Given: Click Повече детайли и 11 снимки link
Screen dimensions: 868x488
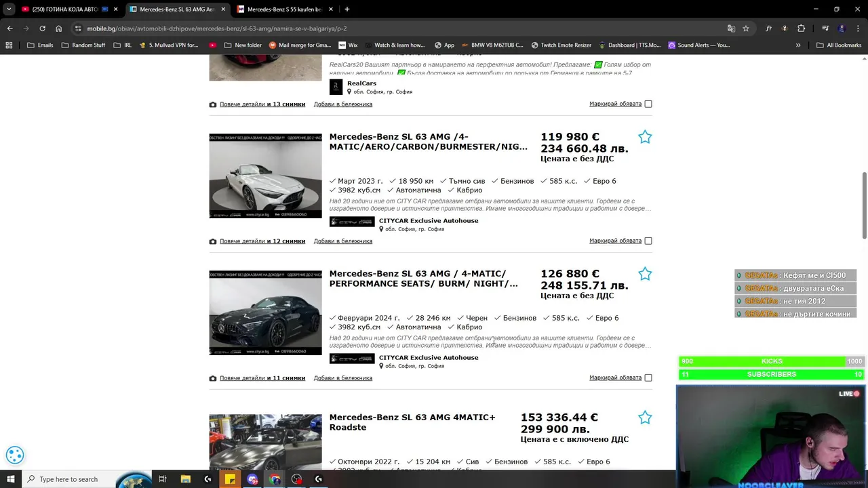Looking at the screenshot, I should 262,378.
